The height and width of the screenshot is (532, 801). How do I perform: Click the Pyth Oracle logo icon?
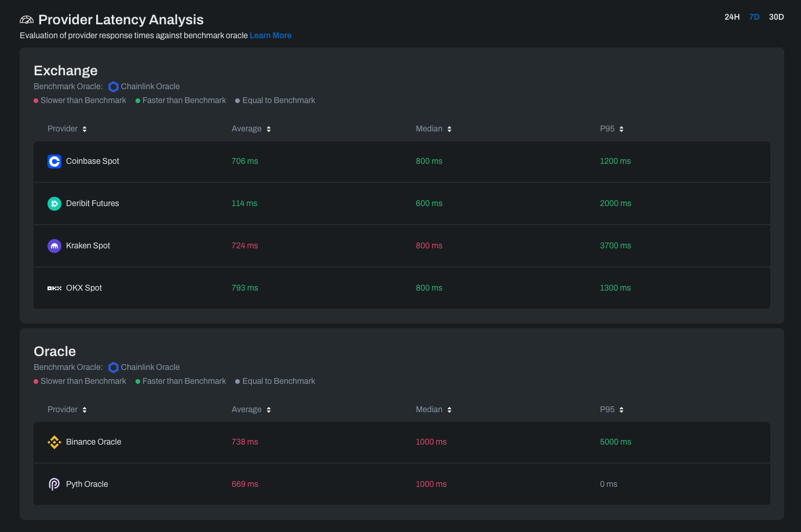click(x=54, y=485)
